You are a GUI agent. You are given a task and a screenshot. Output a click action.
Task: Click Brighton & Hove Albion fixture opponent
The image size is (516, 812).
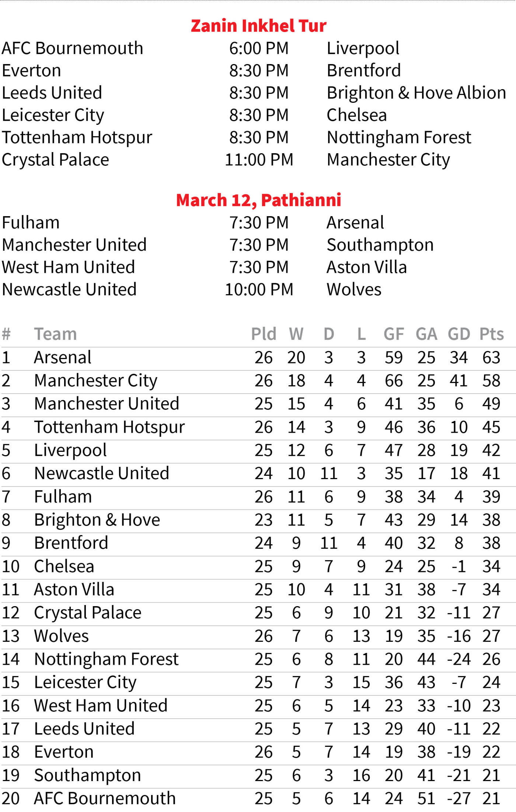416,93
